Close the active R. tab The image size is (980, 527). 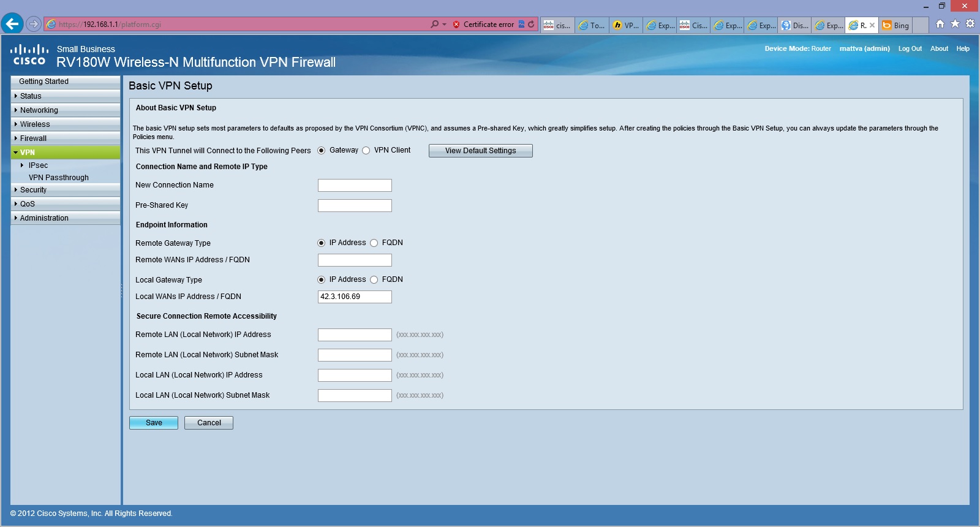tap(872, 25)
